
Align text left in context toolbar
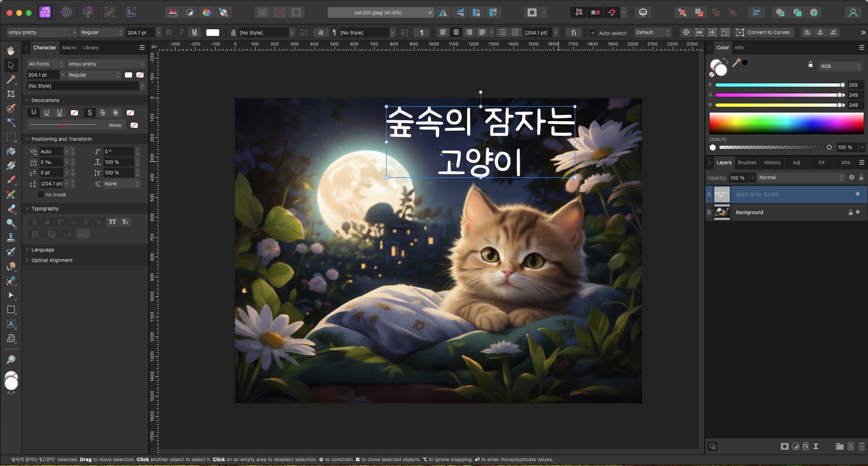pos(443,33)
